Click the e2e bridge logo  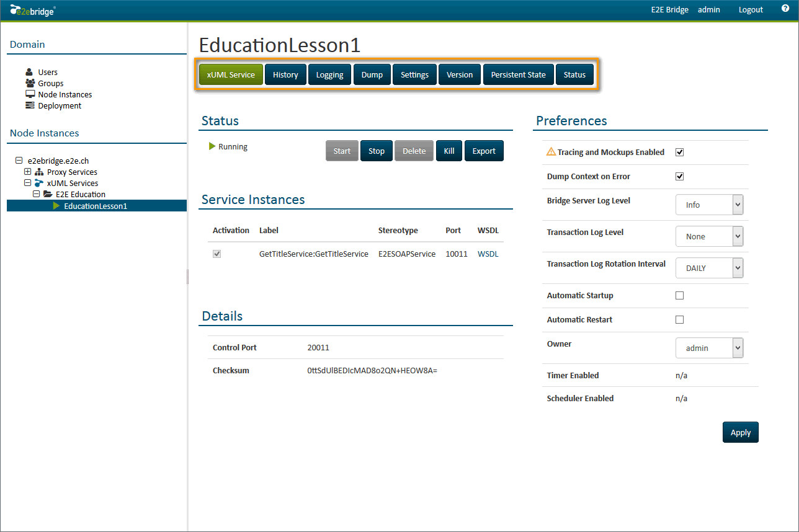32,9
